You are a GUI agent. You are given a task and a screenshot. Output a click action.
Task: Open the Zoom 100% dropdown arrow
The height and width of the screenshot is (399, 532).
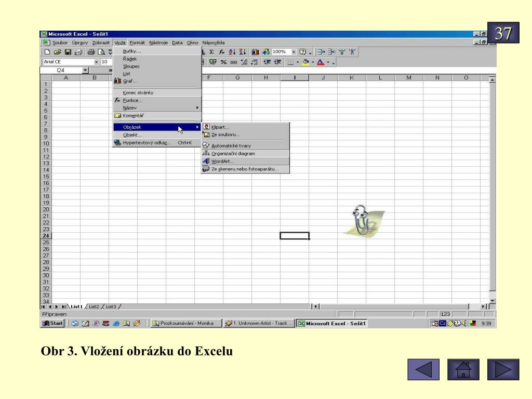pyautogui.click(x=294, y=52)
